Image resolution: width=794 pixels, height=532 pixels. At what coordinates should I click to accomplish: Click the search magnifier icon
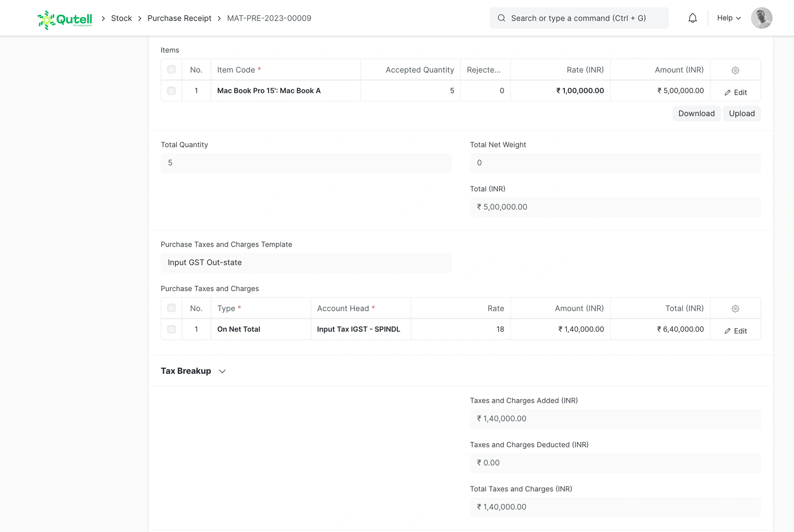click(x=501, y=18)
